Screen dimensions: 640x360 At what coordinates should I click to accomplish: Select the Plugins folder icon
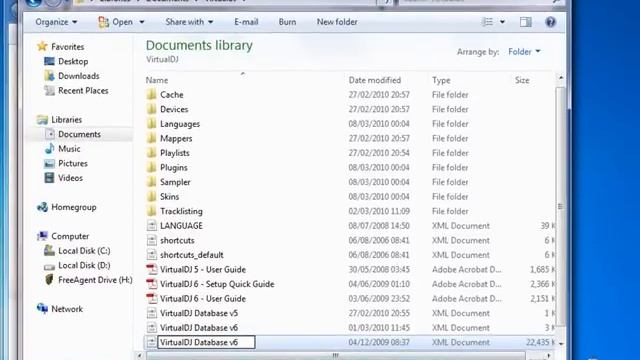151,167
